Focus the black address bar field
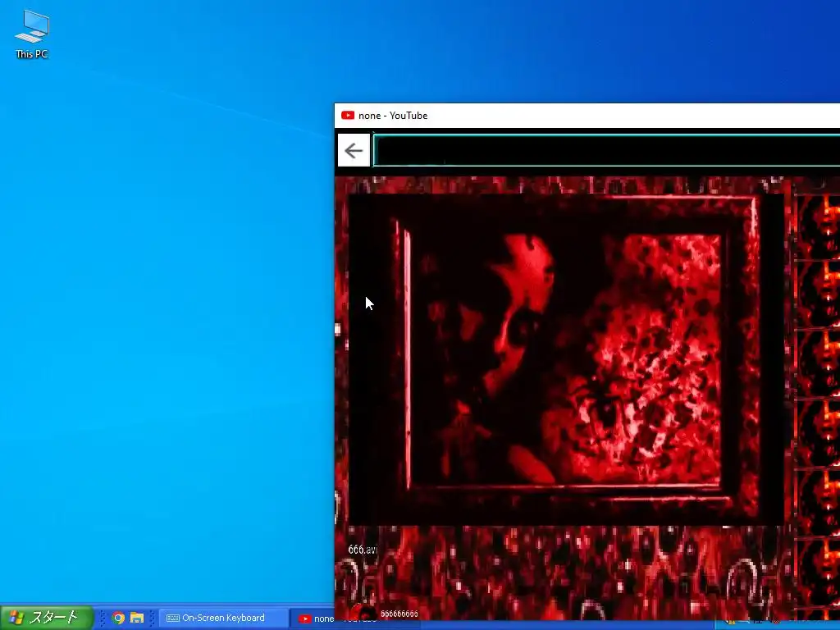The image size is (840, 630). click(x=606, y=151)
